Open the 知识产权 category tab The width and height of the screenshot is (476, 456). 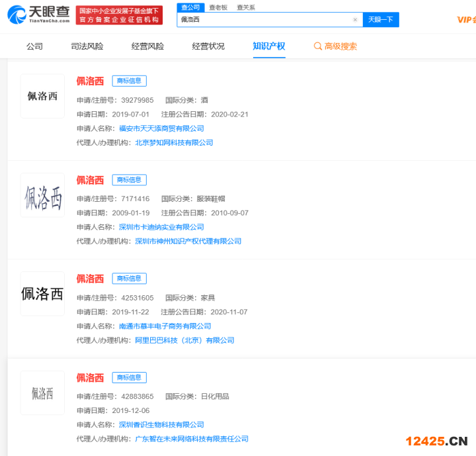(269, 46)
